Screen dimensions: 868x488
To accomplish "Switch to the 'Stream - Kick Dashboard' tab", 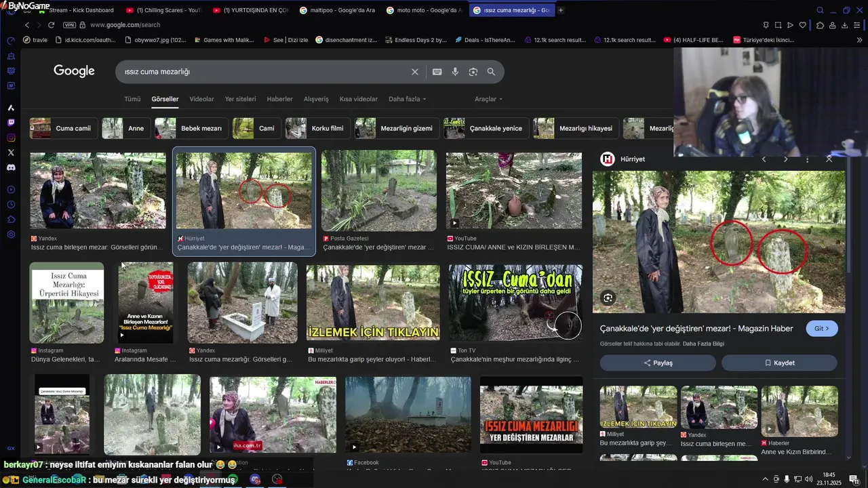I will click(x=77, y=10).
